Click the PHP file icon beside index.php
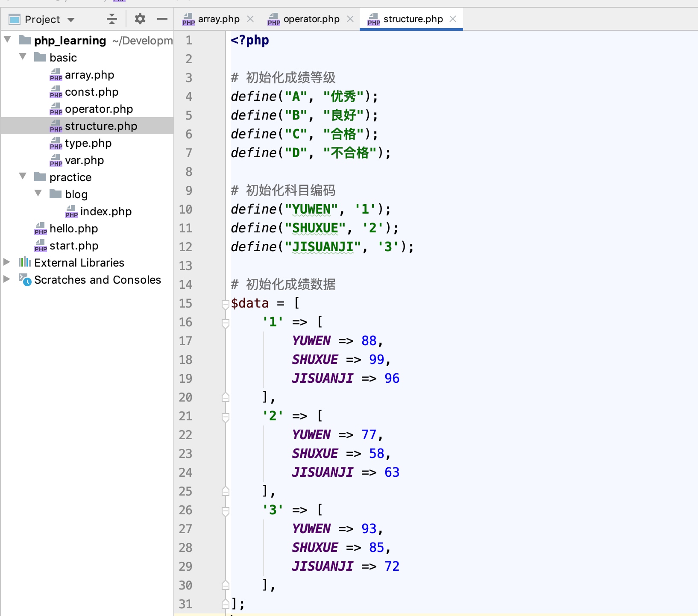The height and width of the screenshot is (616, 698). (x=71, y=211)
